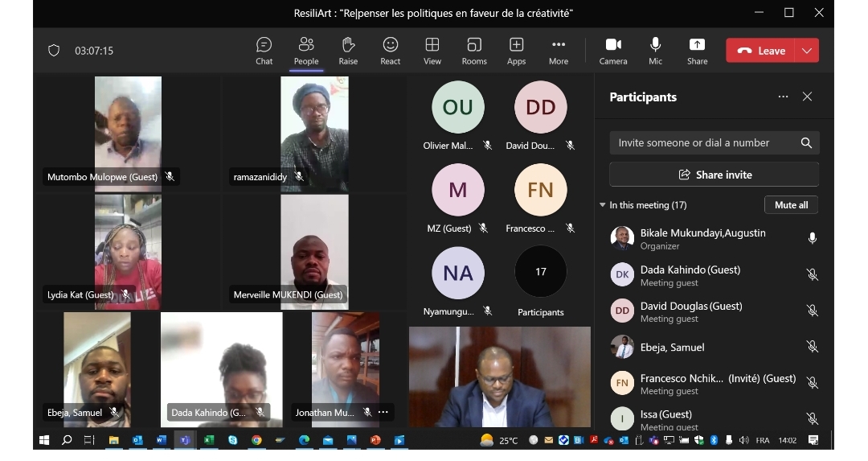Toggle the Camera on or off

[613, 51]
